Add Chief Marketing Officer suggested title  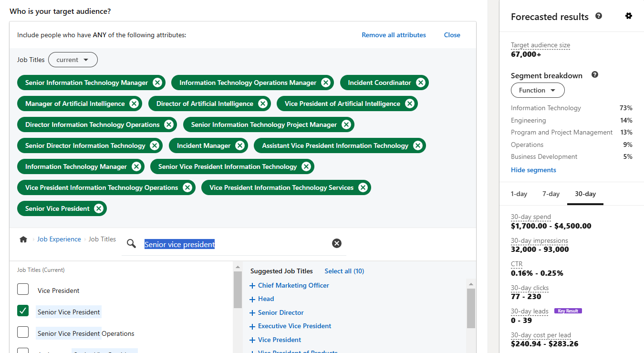289,285
